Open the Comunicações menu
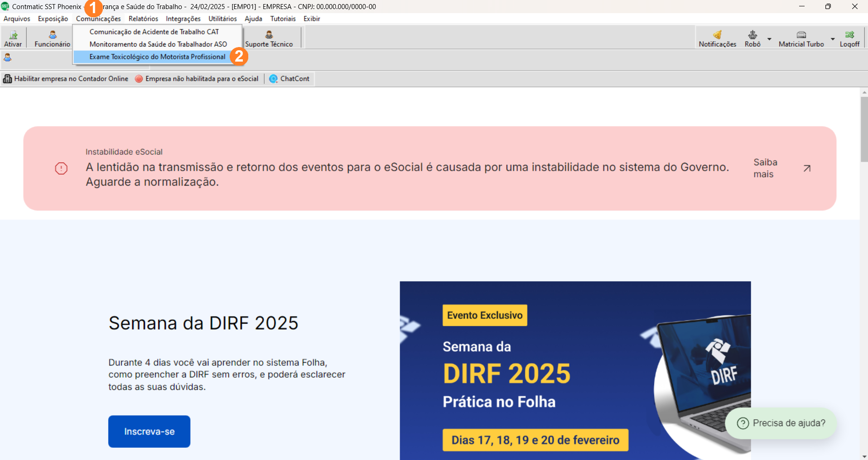The height and width of the screenshot is (460, 868). coord(98,19)
